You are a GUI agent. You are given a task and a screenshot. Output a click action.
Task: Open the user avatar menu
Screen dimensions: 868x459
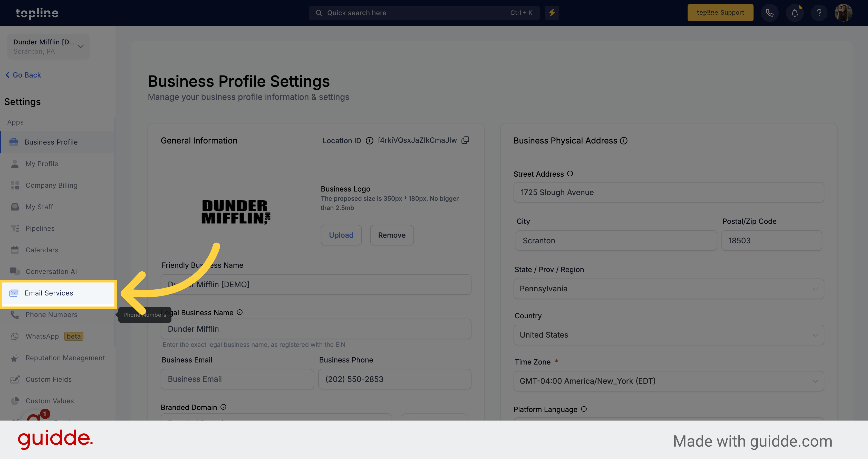pos(843,13)
